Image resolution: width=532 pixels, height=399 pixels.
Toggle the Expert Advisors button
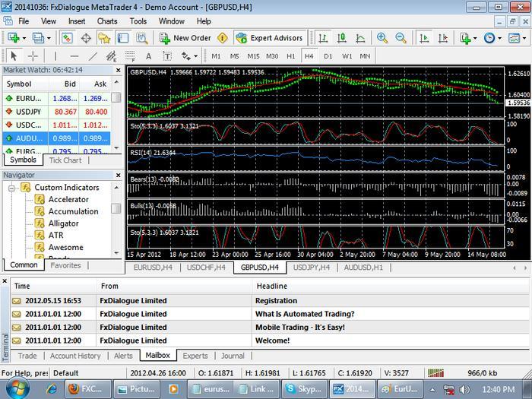point(270,38)
